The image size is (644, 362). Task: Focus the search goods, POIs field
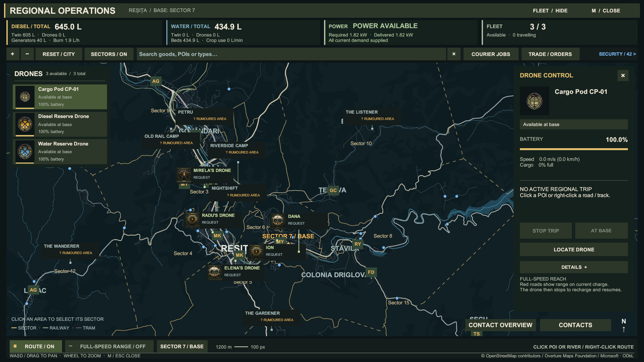291,54
